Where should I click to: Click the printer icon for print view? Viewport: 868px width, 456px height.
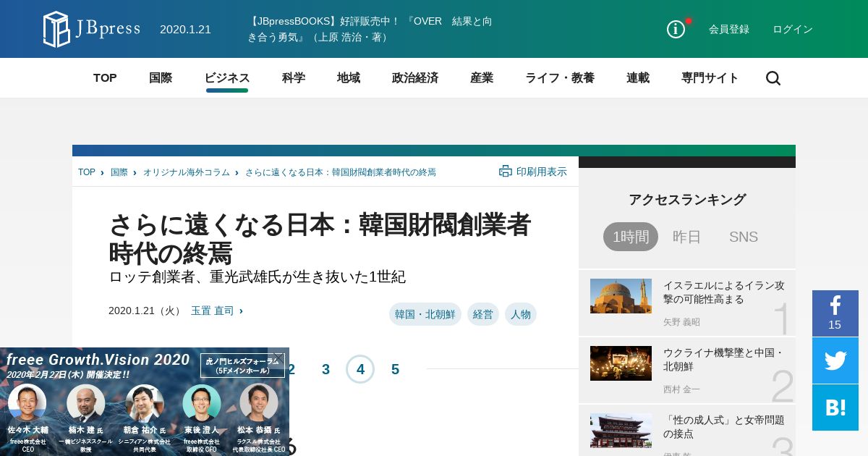tap(506, 172)
